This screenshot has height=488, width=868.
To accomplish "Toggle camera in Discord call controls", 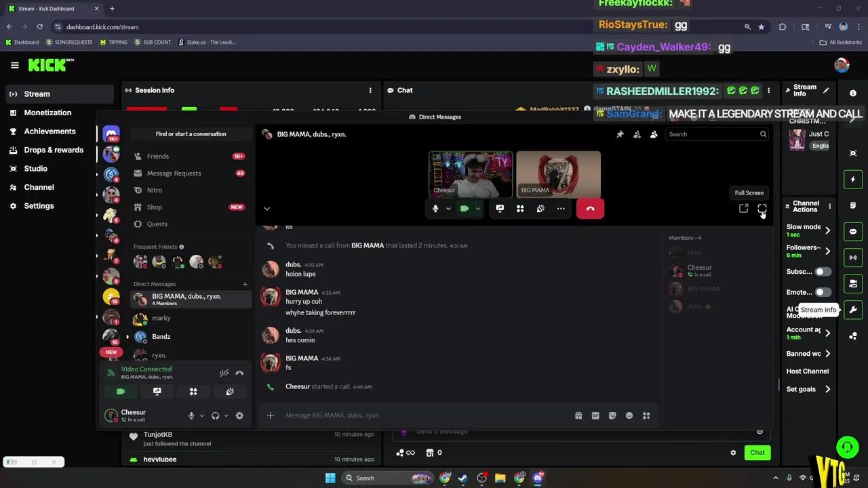I will 465,209.
